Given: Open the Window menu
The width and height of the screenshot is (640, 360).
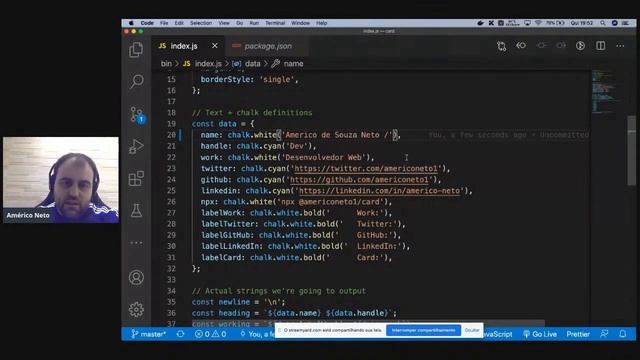Looking at the screenshot, I should click(x=300, y=23).
